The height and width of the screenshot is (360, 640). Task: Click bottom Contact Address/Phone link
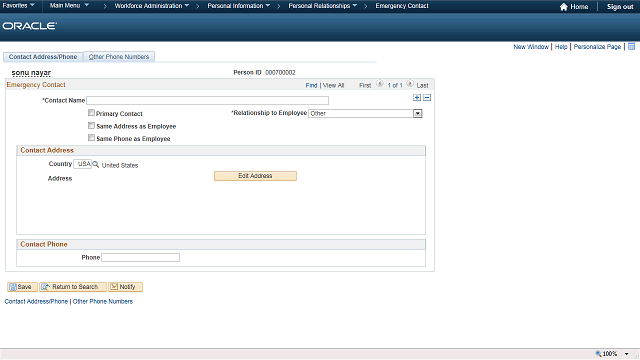[x=36, y=302]
